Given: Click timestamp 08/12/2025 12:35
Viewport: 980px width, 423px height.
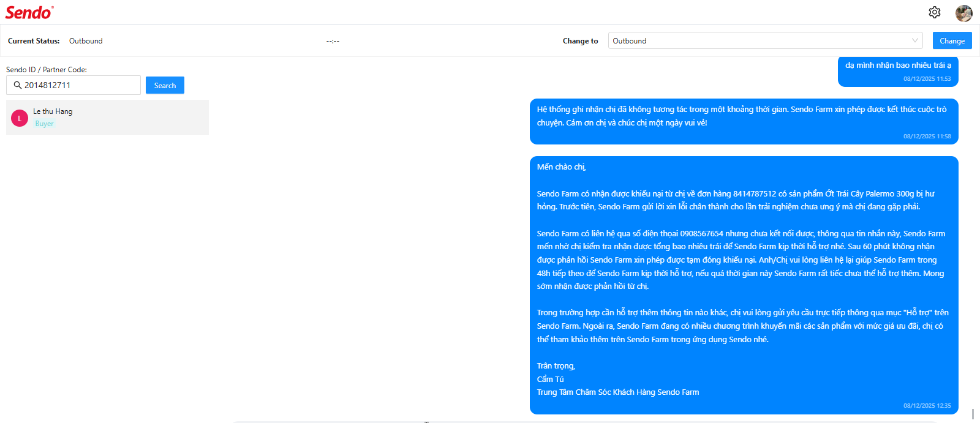Looking at the screenshot, I should click(927, 405).
